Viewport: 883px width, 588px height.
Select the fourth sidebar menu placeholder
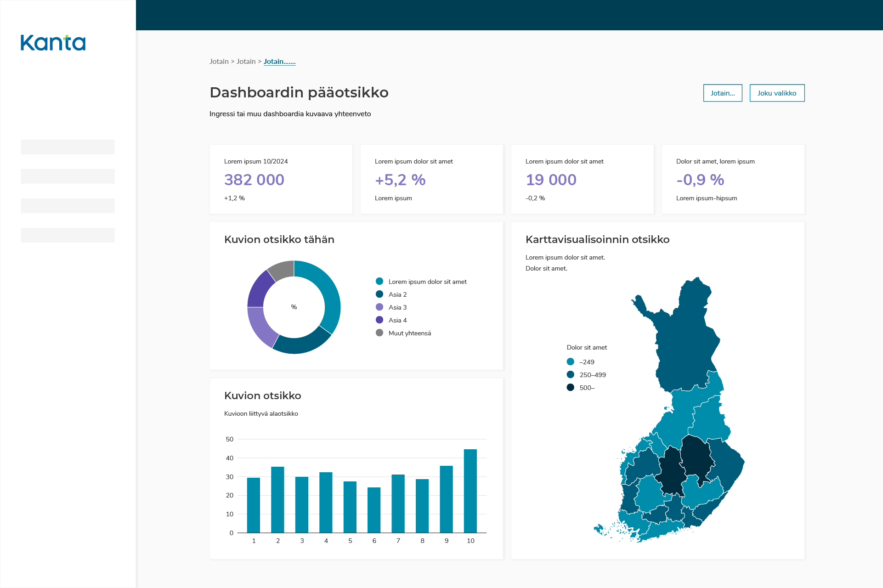tap(68, 235)
